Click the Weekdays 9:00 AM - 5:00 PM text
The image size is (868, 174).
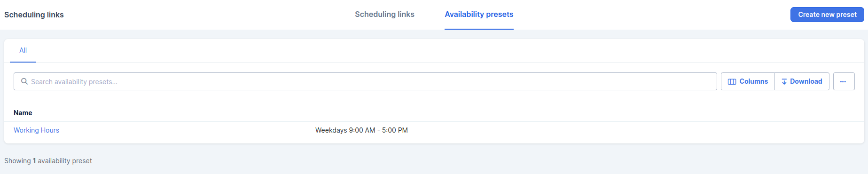pyautogui.click(x=361, y=130)
